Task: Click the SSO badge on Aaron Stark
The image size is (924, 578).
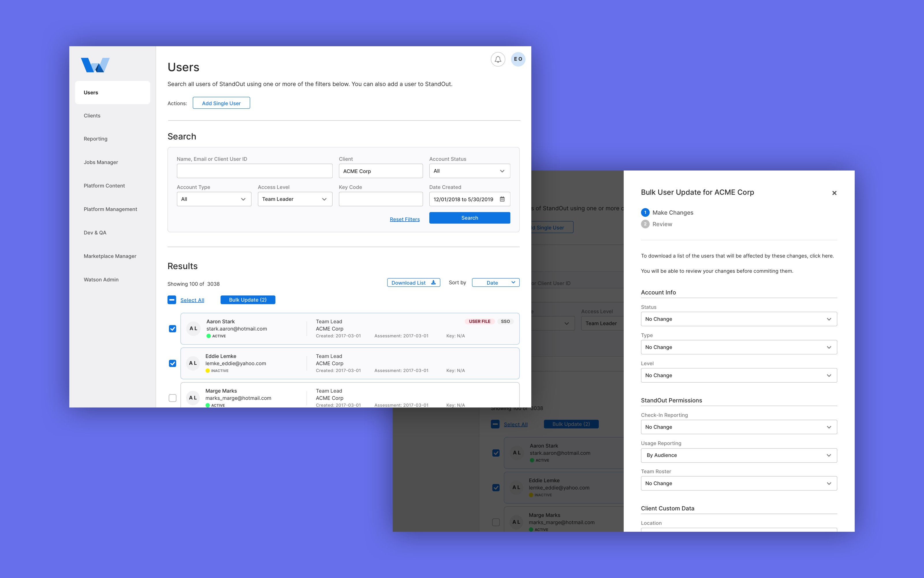Action: (505, 321)
